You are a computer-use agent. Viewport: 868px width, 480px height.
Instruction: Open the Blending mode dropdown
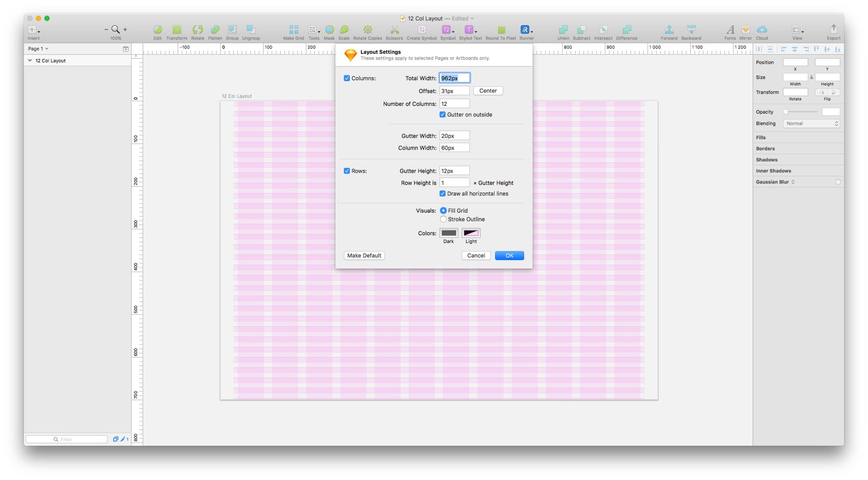point(811,124)
